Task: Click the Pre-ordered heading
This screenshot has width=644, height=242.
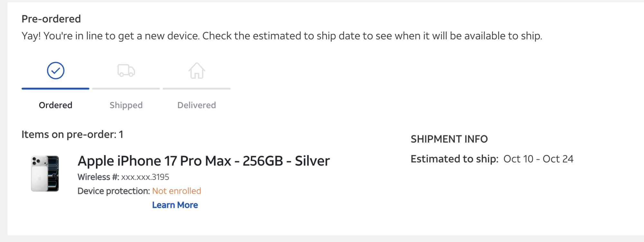Action: point(51,19)
